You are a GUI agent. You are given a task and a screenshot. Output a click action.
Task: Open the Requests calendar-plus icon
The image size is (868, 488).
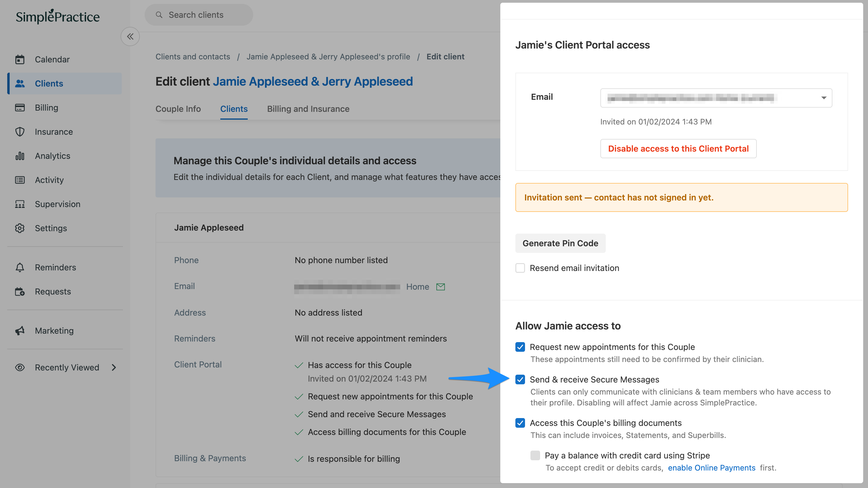(x=20, y=291)
